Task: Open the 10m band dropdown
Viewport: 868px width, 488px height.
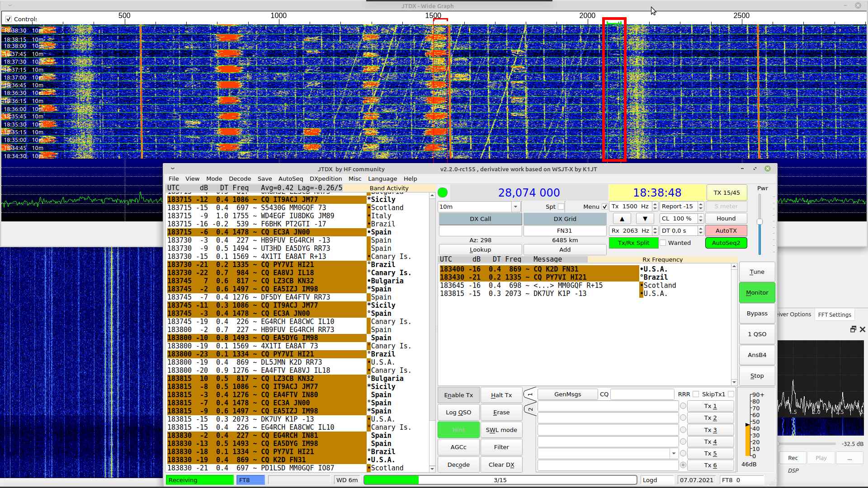Action: point(515,206)
